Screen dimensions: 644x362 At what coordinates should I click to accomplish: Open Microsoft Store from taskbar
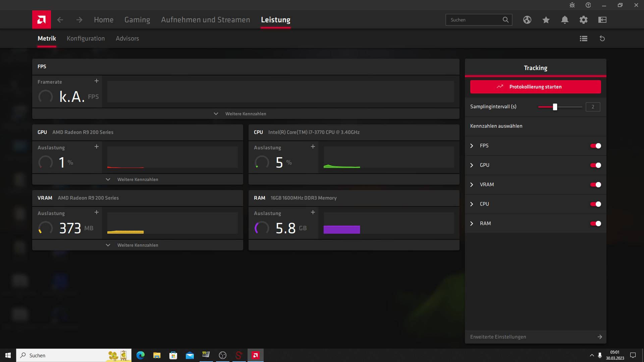173,355
